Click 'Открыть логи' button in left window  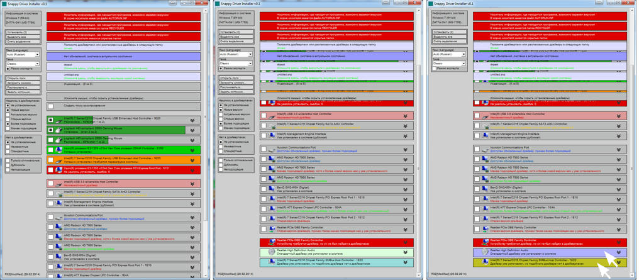click(23, 78)
